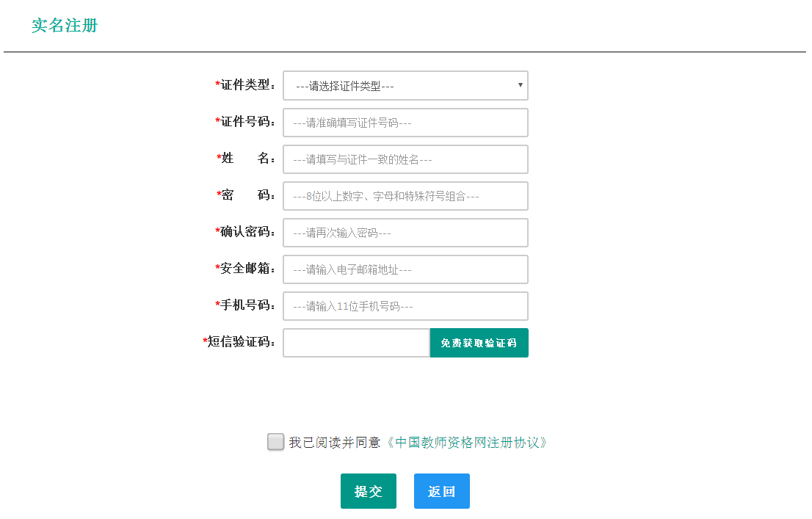This screenshot has width=812, height=519.
Task: Tick the agreement checkbox
Action: tap(275, 442)
